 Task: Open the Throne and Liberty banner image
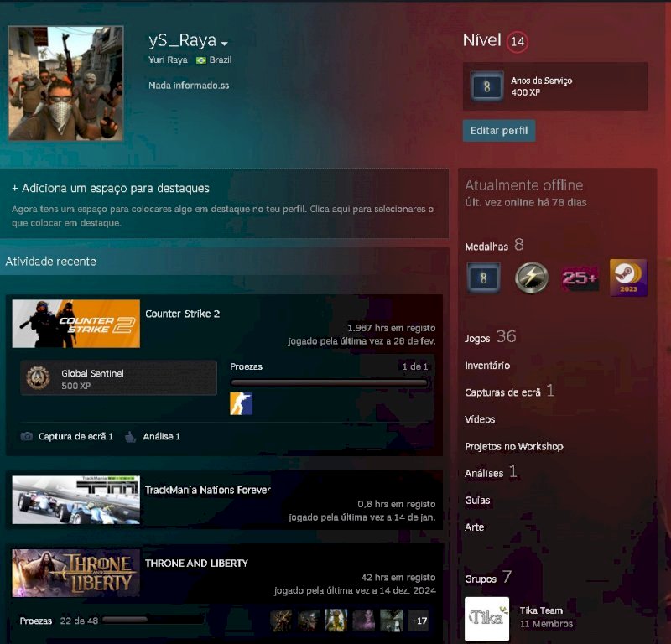pos(75,573)
